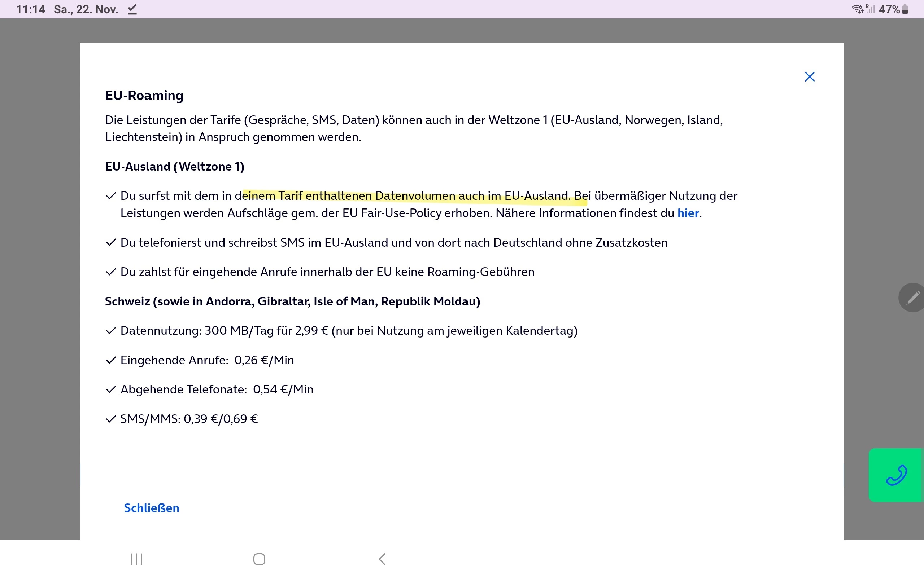The height and width of the screenshot is (577, 924).
Task: Tap the EU-Ausland (Weltzone 1) heading
Action: click(174, 167)
